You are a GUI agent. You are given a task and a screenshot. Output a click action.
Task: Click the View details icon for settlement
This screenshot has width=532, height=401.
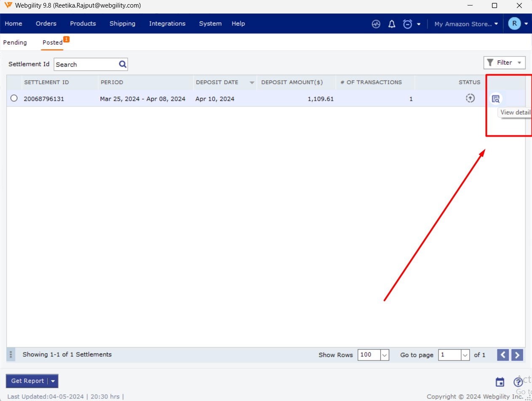click(x=495, y=99)
